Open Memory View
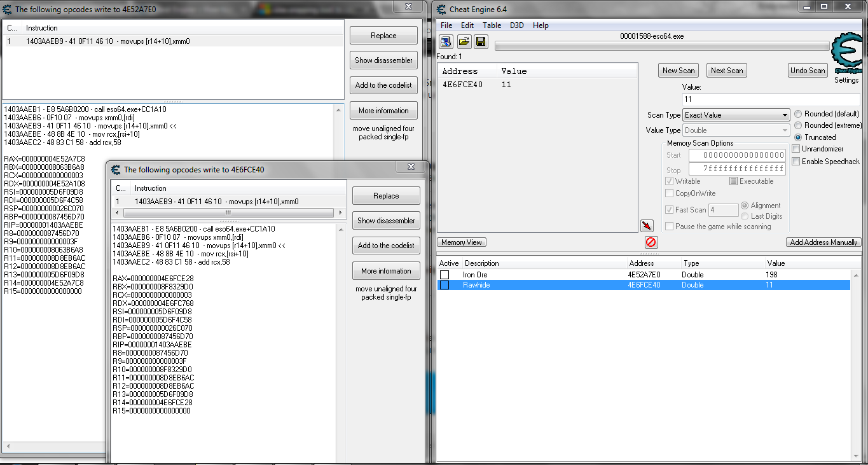 (x=462, y=242)
